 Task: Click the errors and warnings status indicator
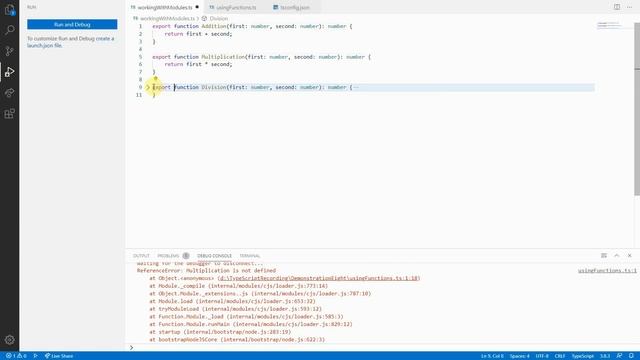pyautogui.click(x=16, y=356)
